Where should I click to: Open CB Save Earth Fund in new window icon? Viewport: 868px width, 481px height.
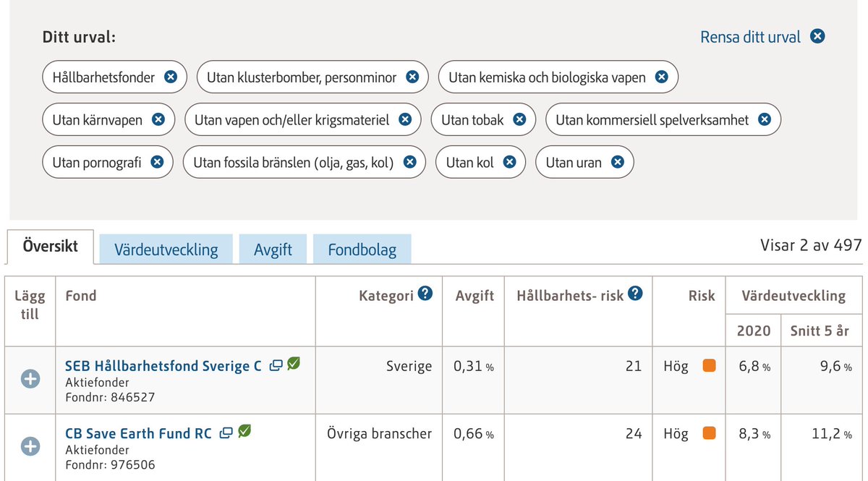click(226, 433)
